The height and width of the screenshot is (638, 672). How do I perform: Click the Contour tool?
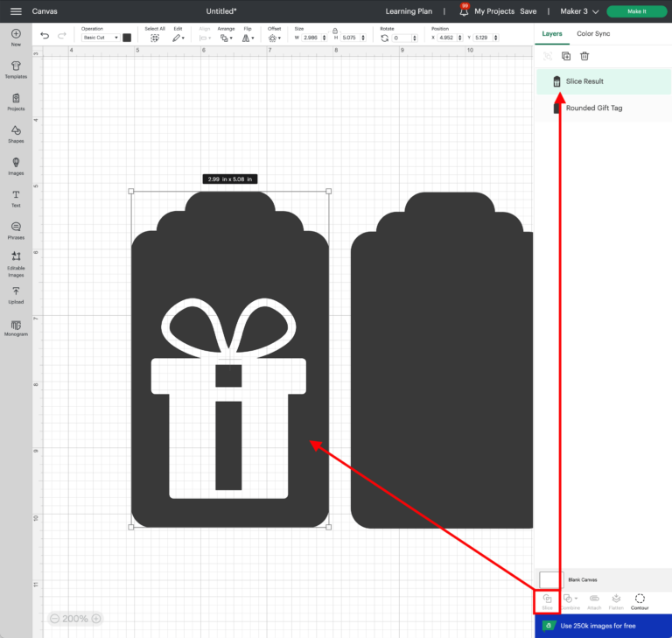pyautogui.click(x=640, y=601)
